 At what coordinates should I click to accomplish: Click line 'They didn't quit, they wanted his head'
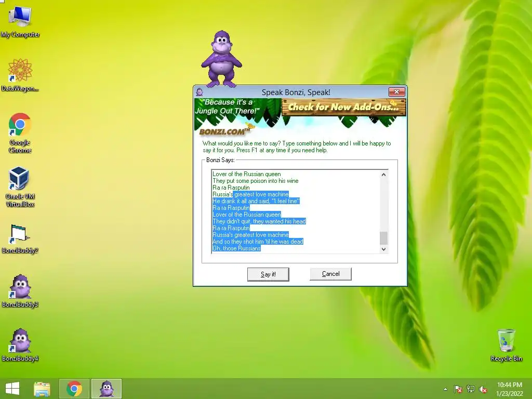(x=259, y=221)
